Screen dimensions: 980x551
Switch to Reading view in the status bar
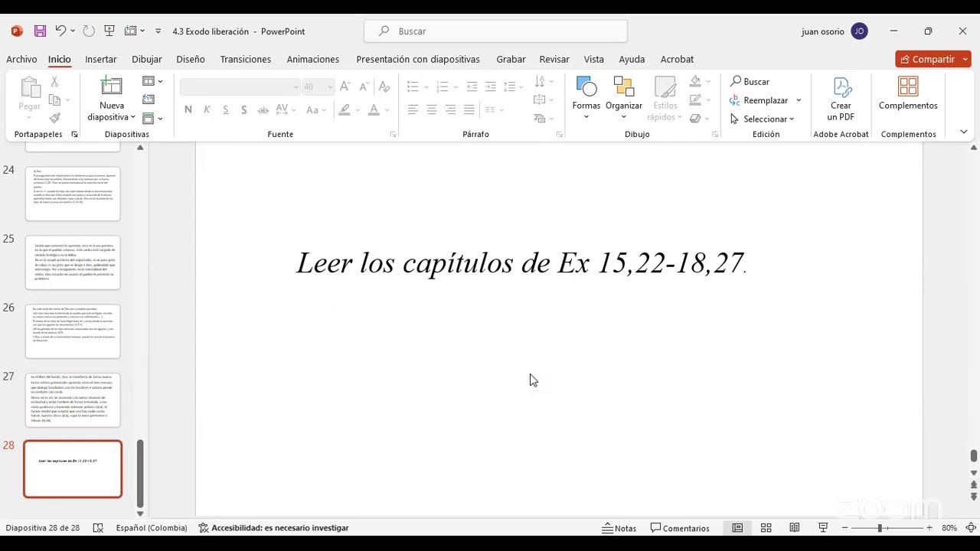795,528
